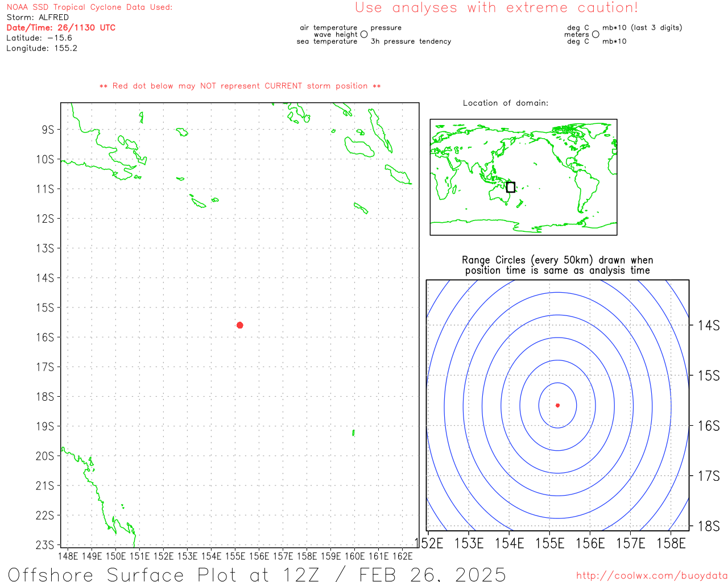Image resolution: width=728 pixels, height=582 pixels.
Task: Click the 'NOAA SSD Tropical Cyclone Data Used:' header
Action: click(89, 7)
